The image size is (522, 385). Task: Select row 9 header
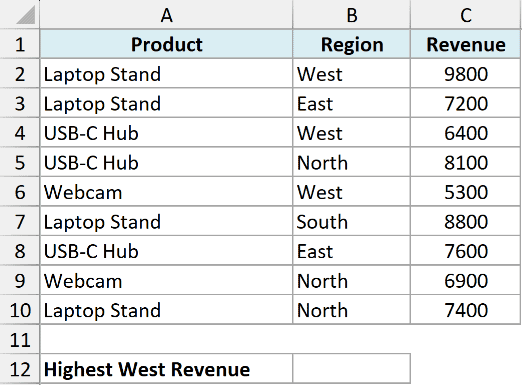(20, 280)
